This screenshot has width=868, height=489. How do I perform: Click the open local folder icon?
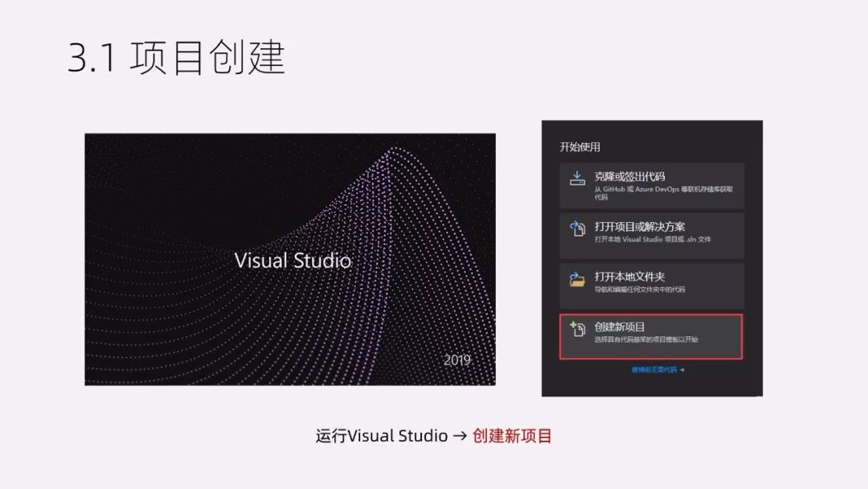pos(577,280)
